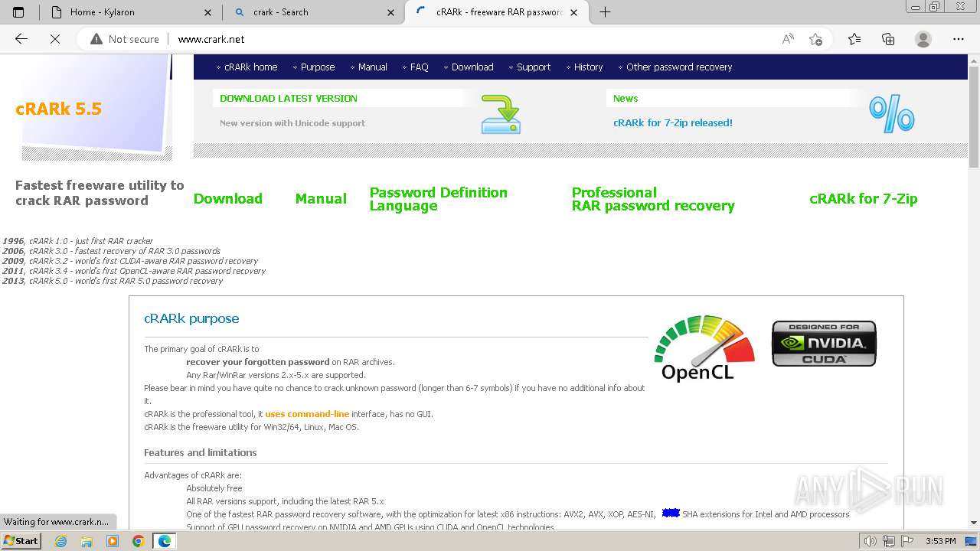Click the green download arrow icon
This screenshot has height=551, width=980.
(501, 114)
